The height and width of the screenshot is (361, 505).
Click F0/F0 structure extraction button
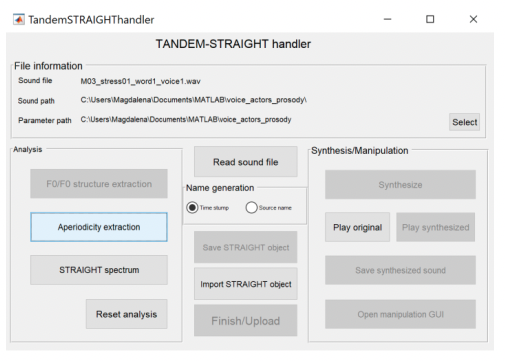tap(99, 184)
